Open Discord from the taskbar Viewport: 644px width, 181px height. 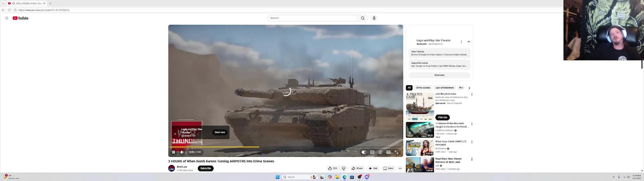click(367, 177)
